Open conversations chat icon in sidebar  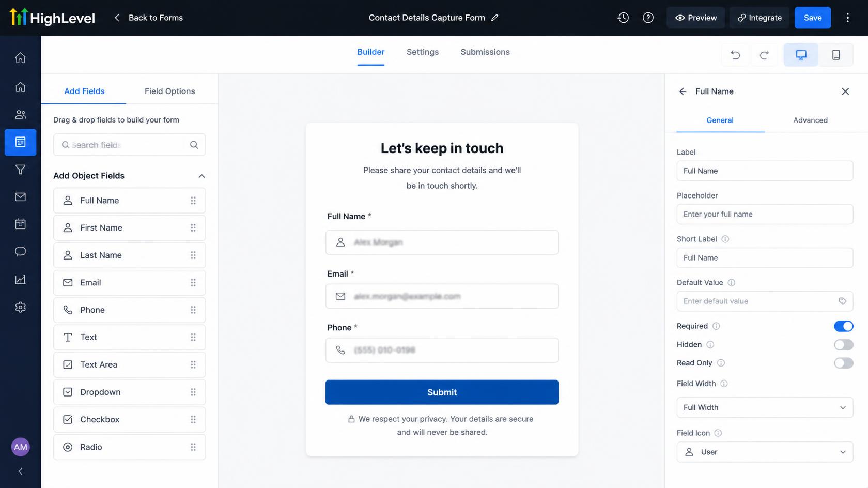pos(21,252)
